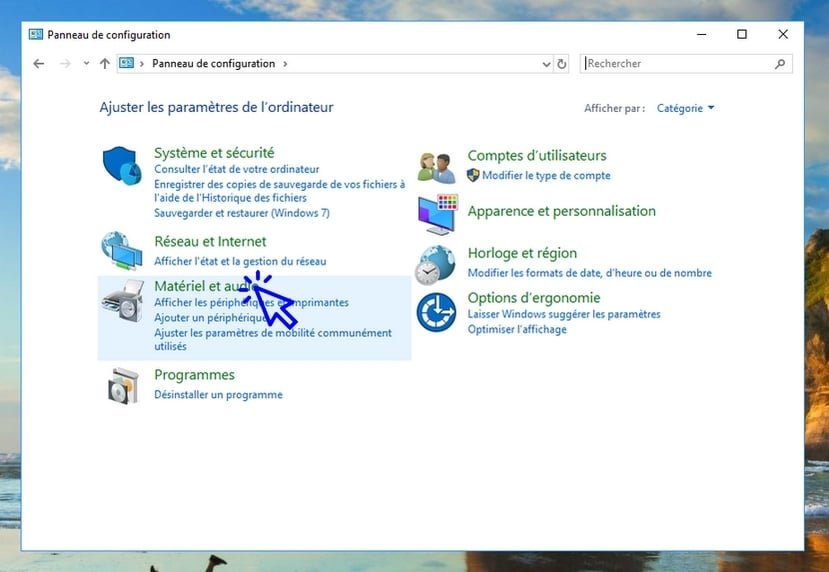Open recent locations dropdown arrow
Viewport: 829px width, 572px height.
(86, 64)
